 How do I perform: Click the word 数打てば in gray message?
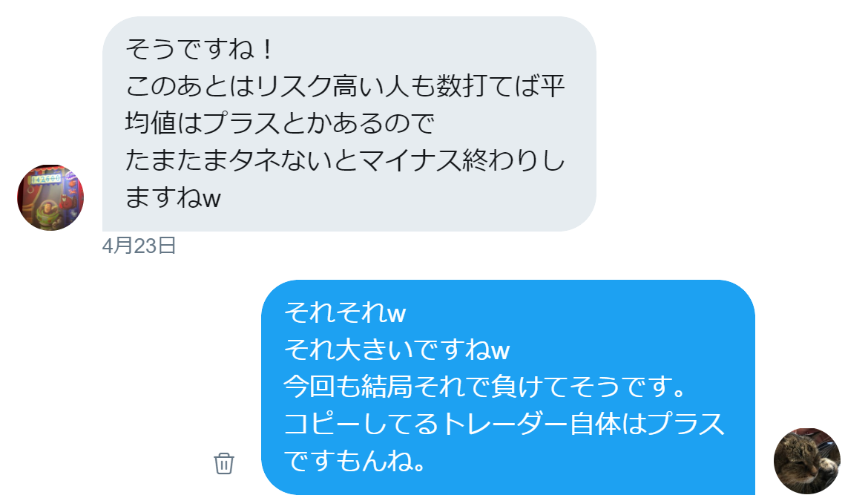(487, 86)
